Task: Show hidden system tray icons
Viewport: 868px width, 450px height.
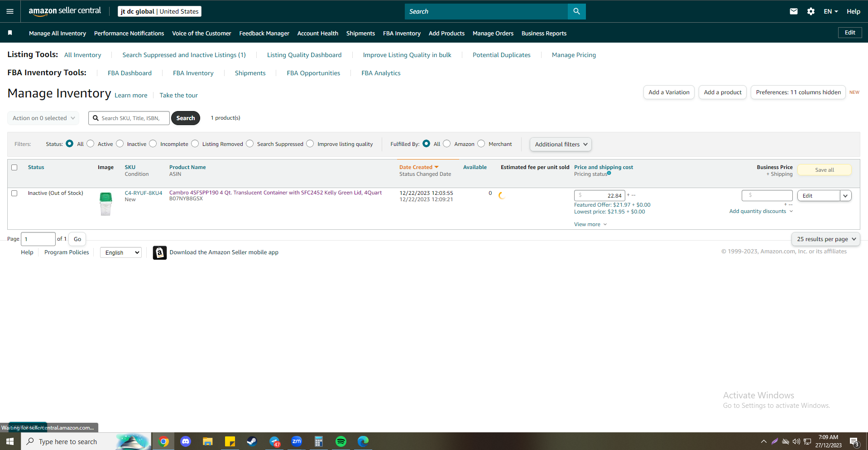Action: (763, 441)
